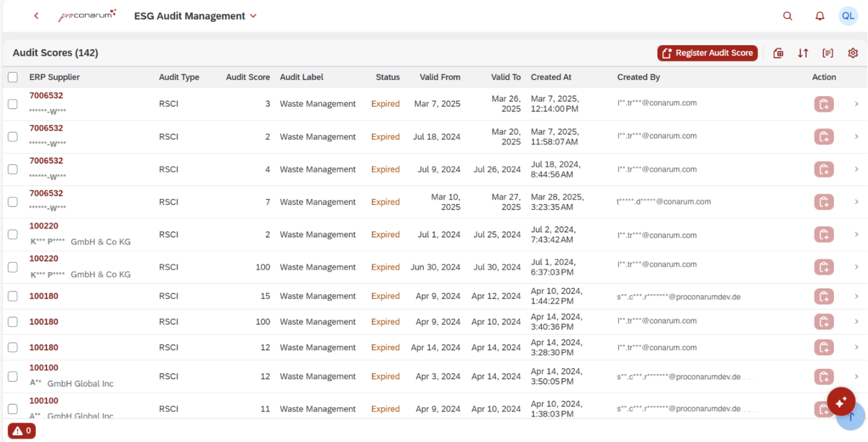The width and height of the screenshot is (868, 442).
Task: Click the search icon in header
Action: pyautogui.click(x=787, y=16)
